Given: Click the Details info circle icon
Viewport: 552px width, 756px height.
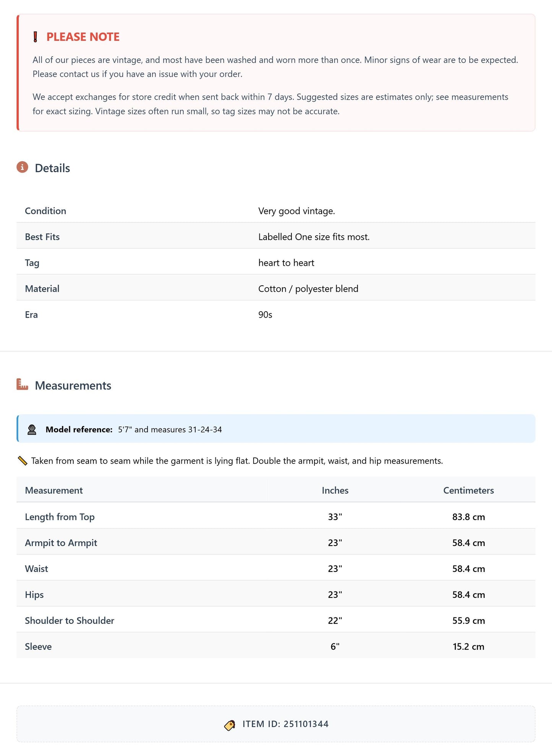Looking at the screenshot, I should (22, 167).
